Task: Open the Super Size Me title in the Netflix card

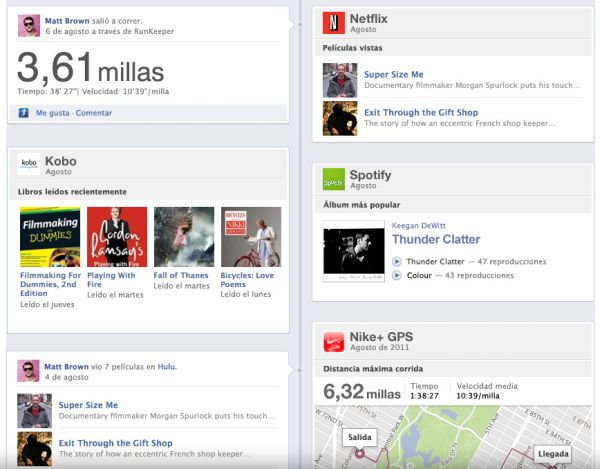Action: [x=394, y=74]
